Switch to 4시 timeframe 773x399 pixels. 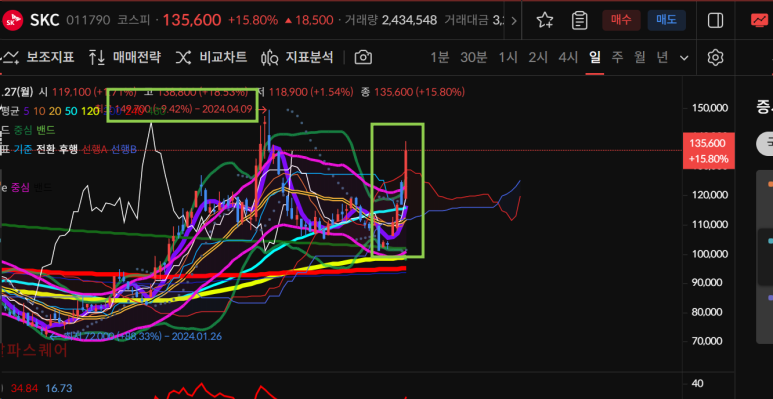(568, 58)
